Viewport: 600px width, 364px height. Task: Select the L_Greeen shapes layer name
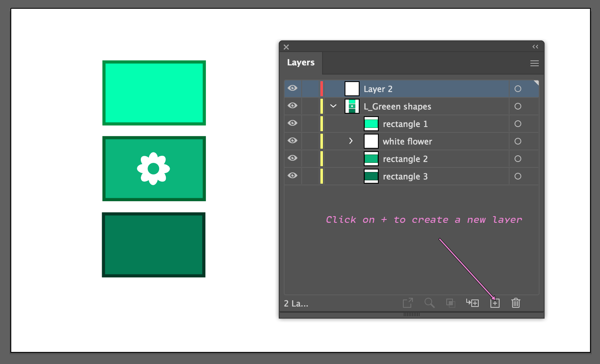397,107
